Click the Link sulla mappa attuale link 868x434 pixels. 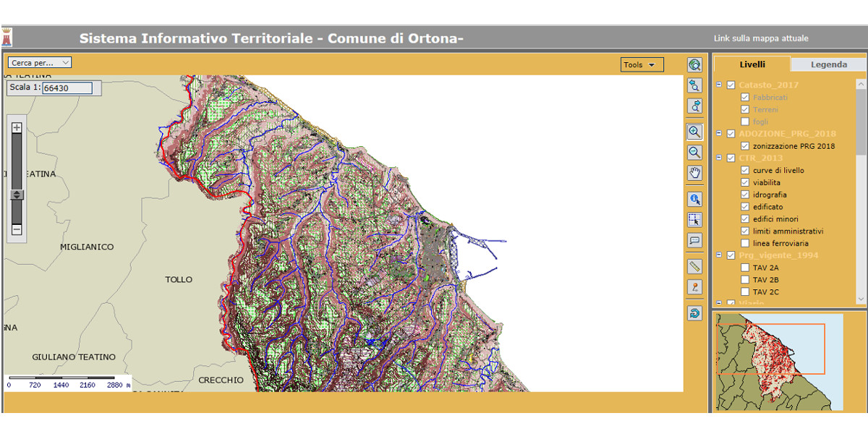coord(761,38)
